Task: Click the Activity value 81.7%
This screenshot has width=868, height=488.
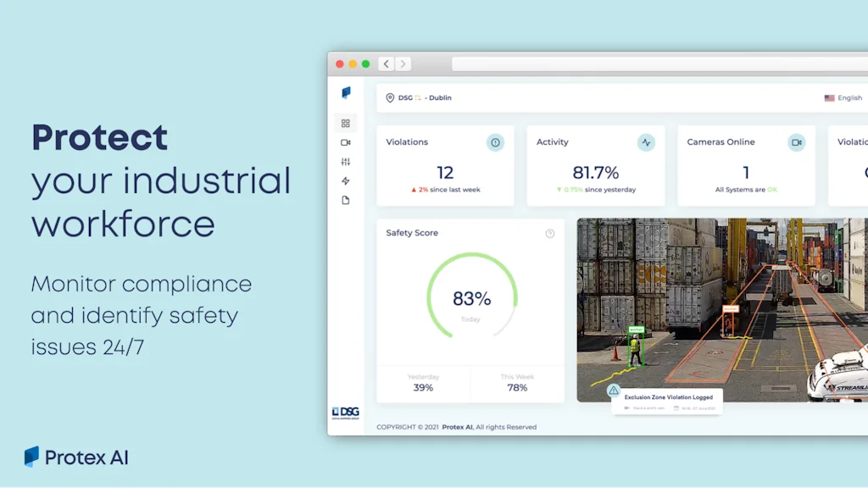Action: tap(596, 173)
